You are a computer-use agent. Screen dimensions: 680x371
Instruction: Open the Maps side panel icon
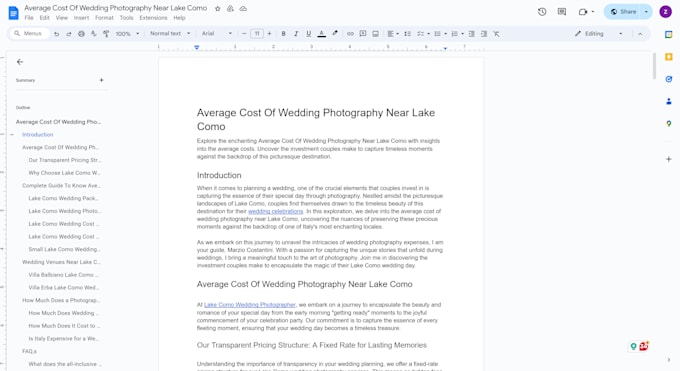point(669,124)
